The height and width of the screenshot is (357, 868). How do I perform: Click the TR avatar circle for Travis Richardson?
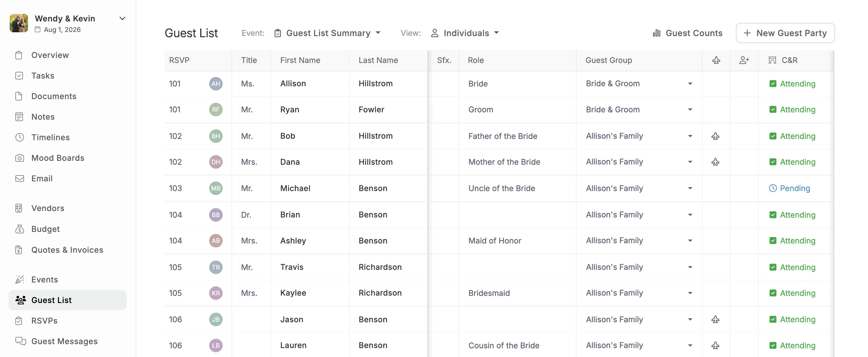pos(216,267)
